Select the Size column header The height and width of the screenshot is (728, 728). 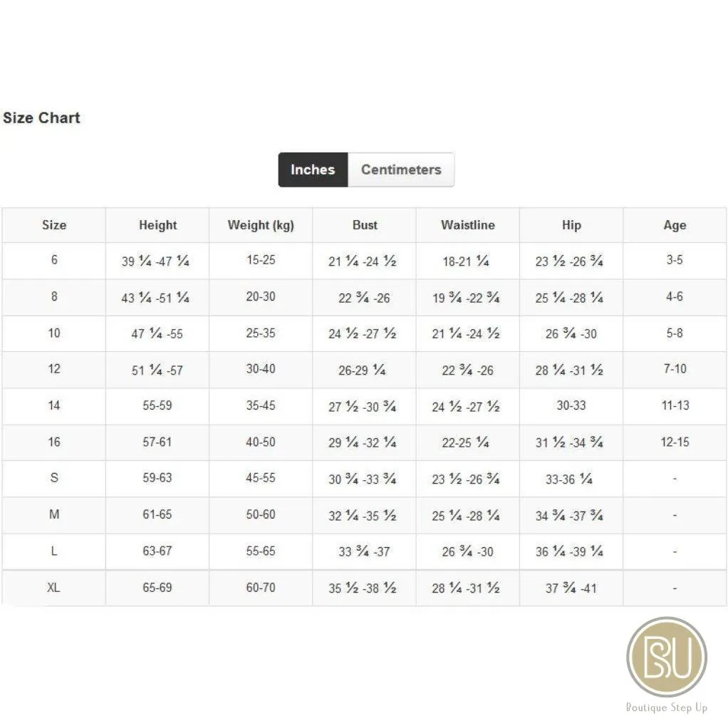tap(54, 225)
